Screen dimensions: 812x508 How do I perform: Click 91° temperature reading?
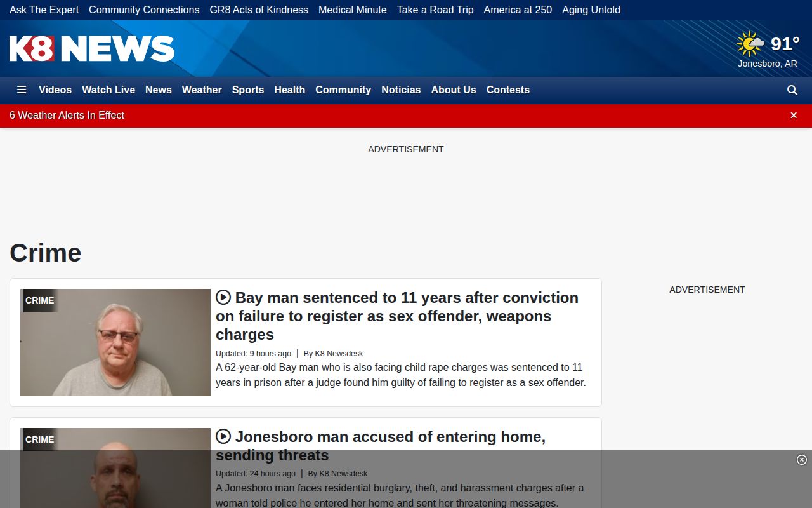click(785, 44)
